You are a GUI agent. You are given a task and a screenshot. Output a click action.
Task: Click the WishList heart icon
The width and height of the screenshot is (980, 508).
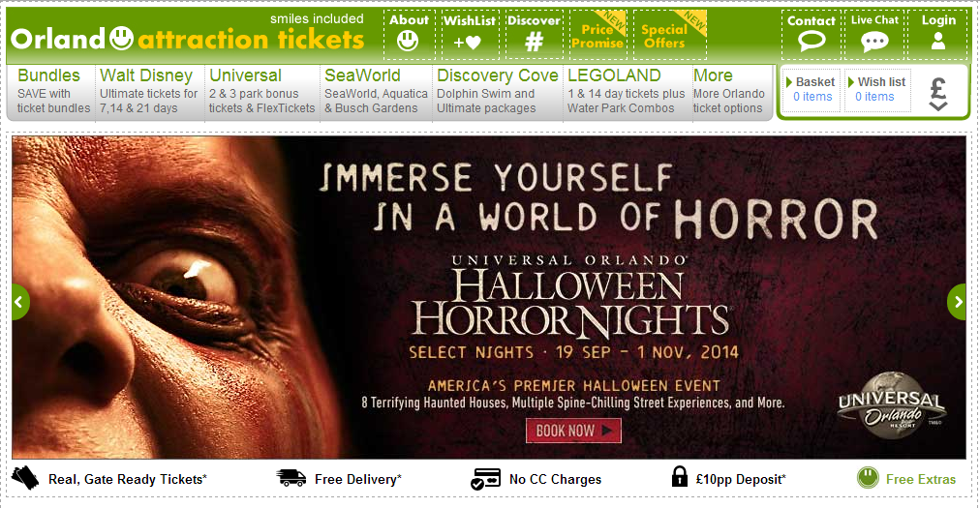tap(468, 43)
